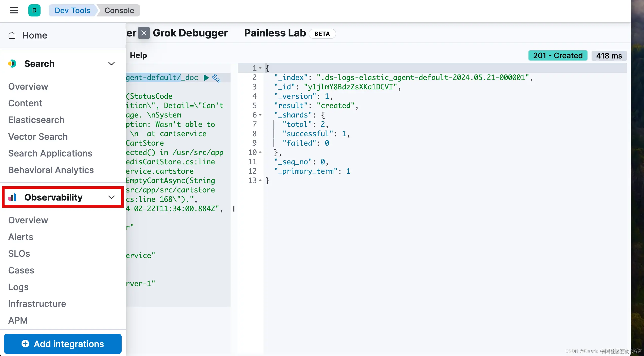Click fold marker at line 10
The width and height of the screenshot is (644, 356).
[260, 152]
